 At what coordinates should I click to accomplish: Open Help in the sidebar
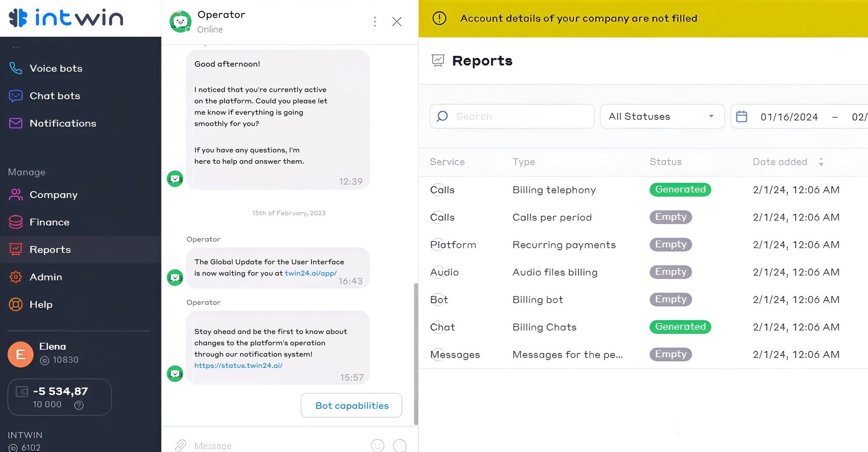pyautogui.click(x=41, y=304)
